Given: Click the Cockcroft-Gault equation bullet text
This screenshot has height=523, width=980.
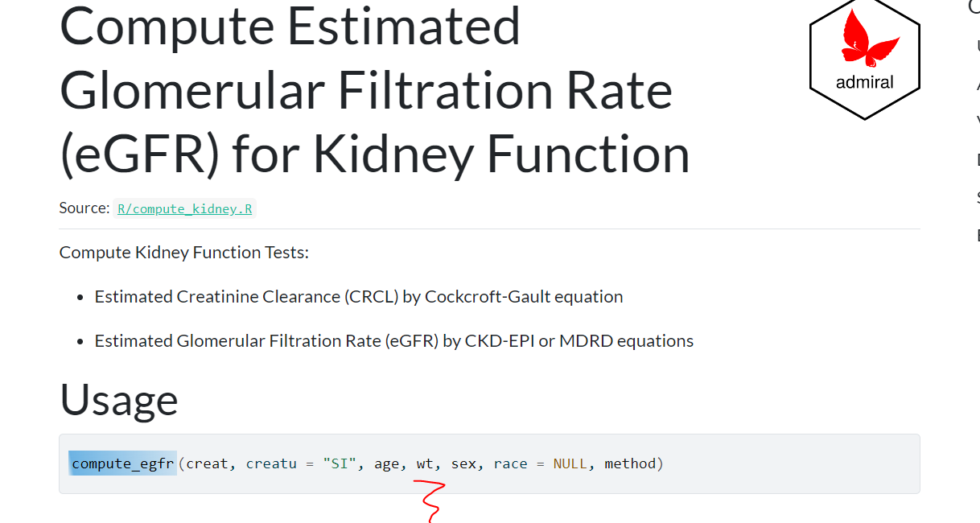Looking at the screenshot, I should pos(359,296).
